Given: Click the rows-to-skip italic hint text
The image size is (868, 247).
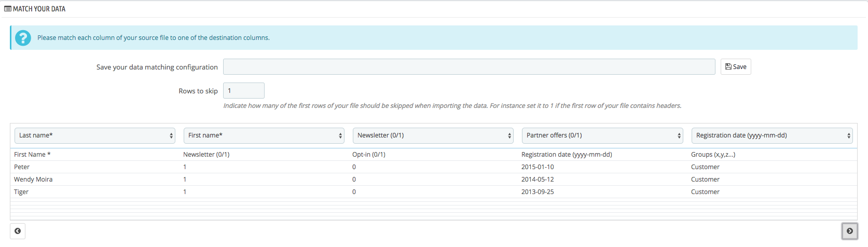Looking at the screenshot, I should tap(452, 106).
